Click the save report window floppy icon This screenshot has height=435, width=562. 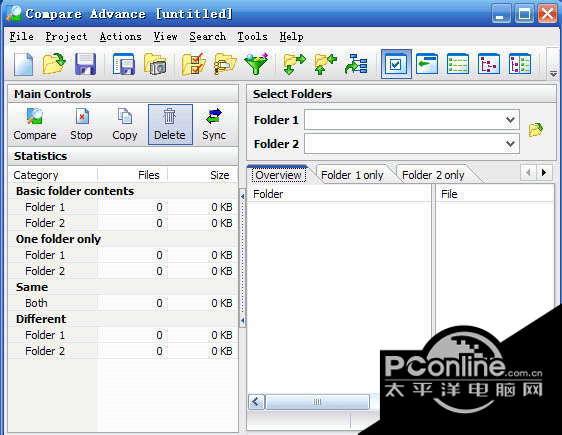tap(123, 64)
